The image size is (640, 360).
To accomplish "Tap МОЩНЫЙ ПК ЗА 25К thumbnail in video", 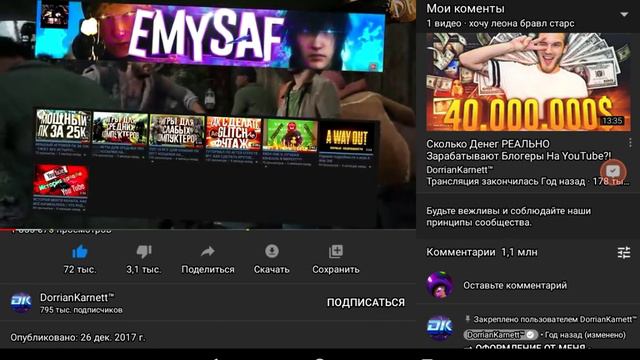I will click(x=63, y=125).
